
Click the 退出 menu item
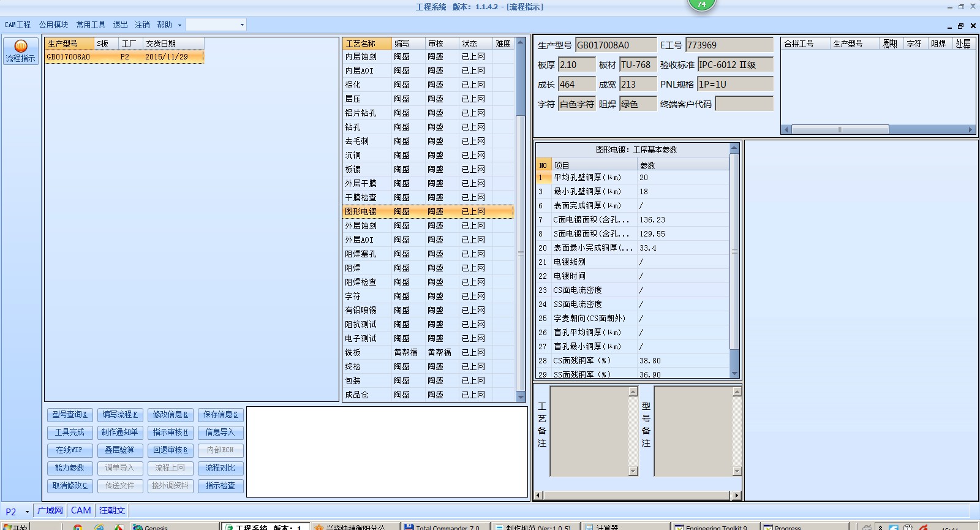pyautogui.click(x=120, y=25)
